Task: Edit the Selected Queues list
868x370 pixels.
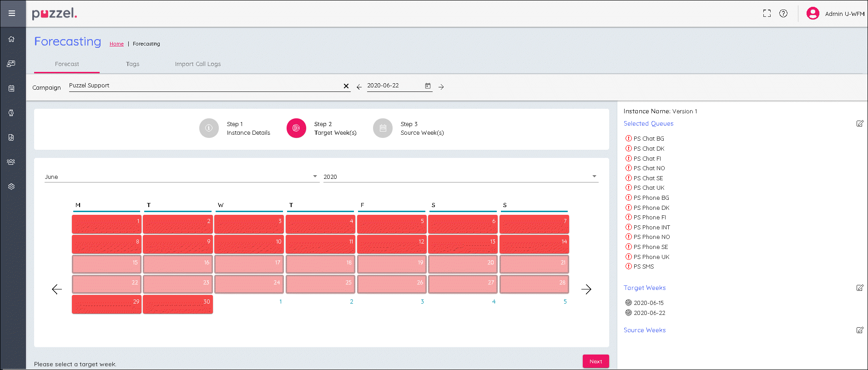Action: 859,123
